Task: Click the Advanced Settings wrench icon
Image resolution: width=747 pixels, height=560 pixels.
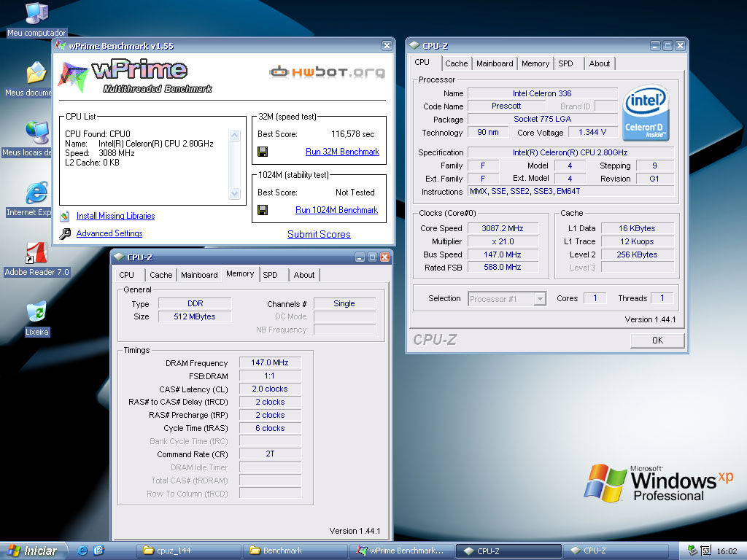Action: click(65, 233)
